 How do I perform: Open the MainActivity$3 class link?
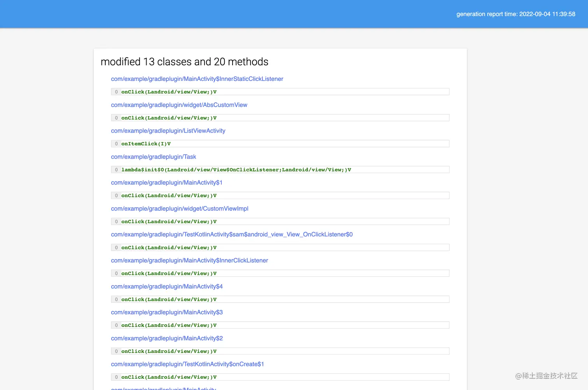167,312
